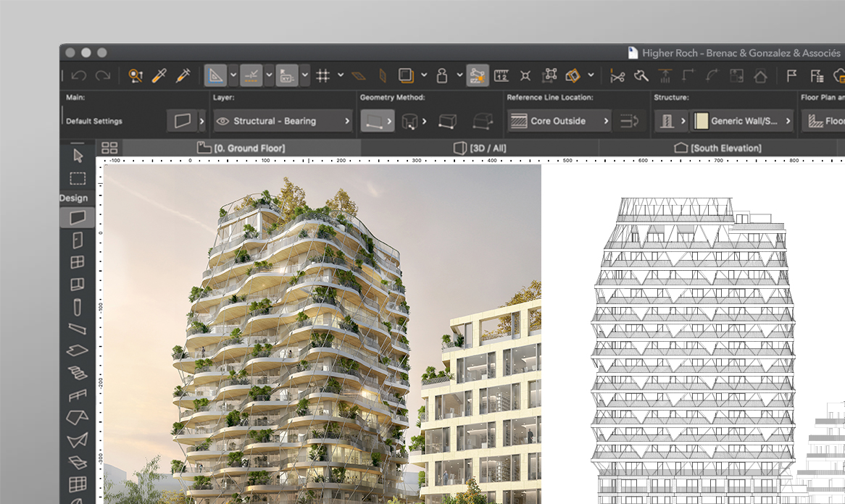Select the trapezoid wall geometry method
This screenshot has height=504, width=845.
coord(448,121)
